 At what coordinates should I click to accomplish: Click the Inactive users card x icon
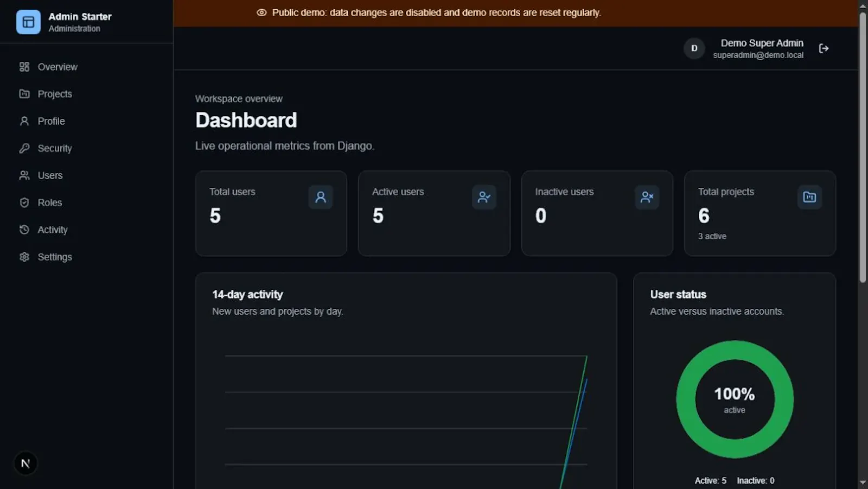tap(647, 197)
